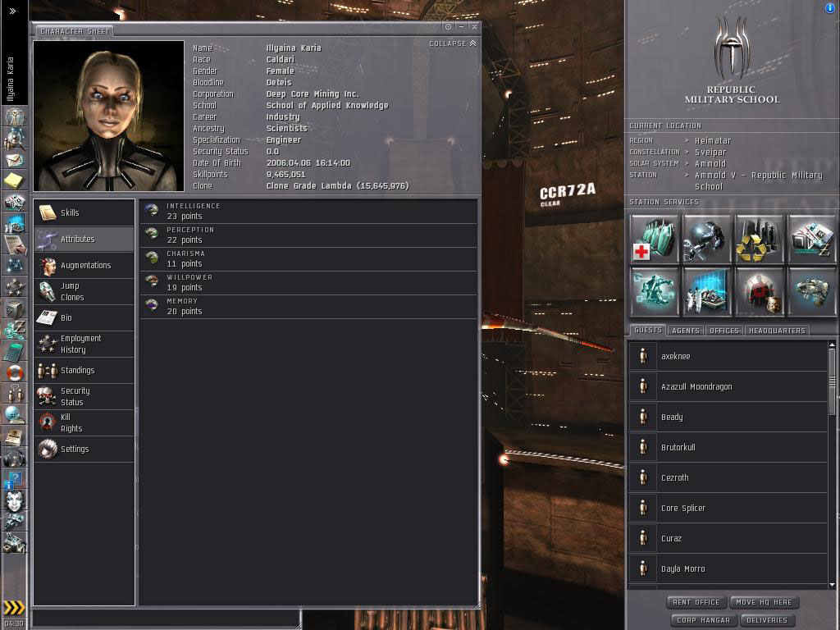Open the Fitting station service icon
This screenshot has height=630, width=840.
point(654,292)
